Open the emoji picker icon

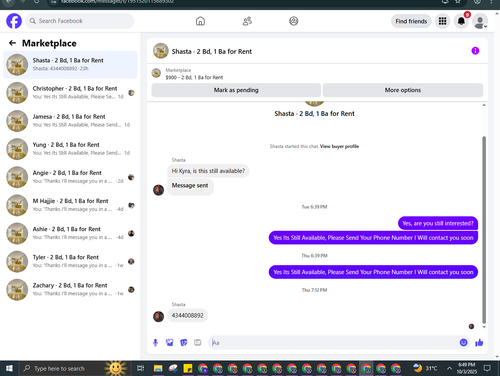pyautogui.click(x=463, y=342)
